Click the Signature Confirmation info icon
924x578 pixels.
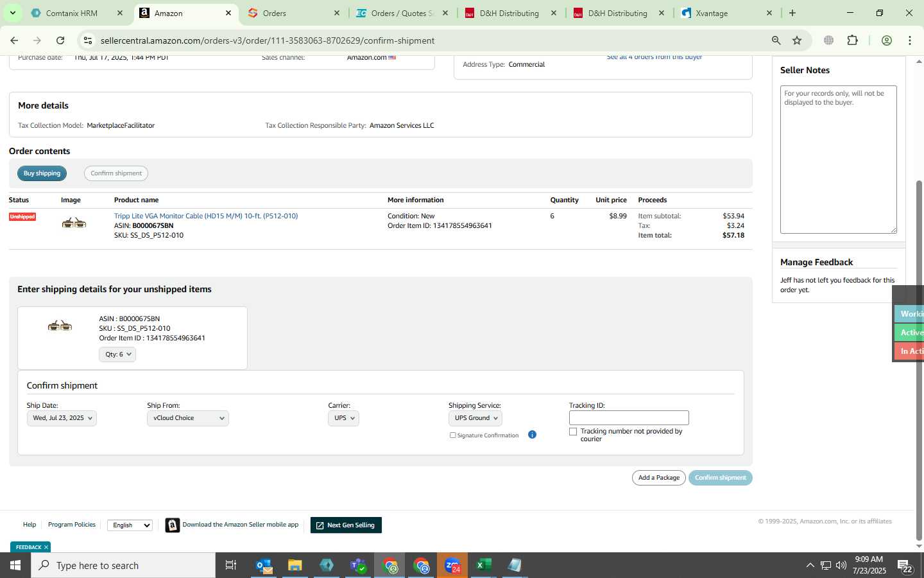tap(532, 435)
